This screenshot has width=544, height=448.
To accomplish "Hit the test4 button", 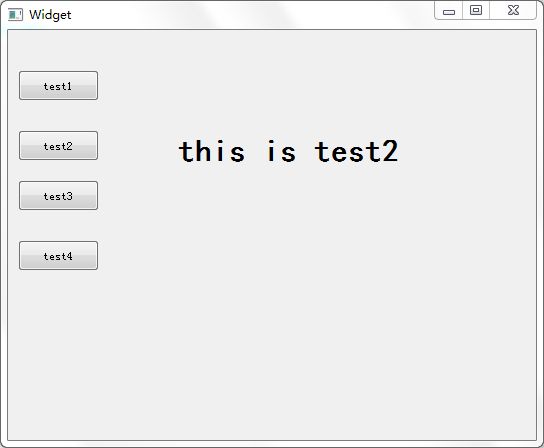I will (58, 256).
